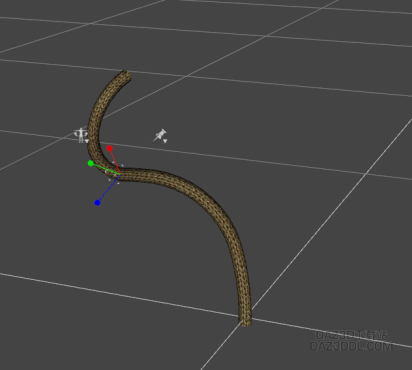Click the pushpin pin icon

point(160,135)
